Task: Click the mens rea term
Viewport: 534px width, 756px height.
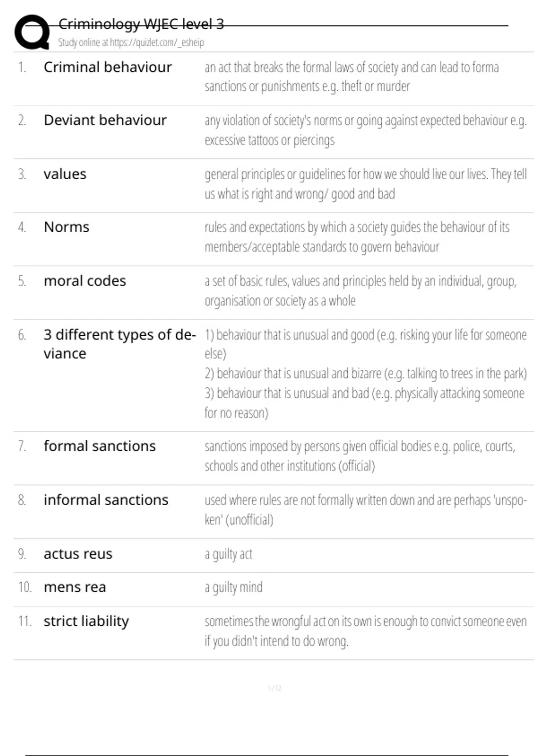Action: pos(75,587)
